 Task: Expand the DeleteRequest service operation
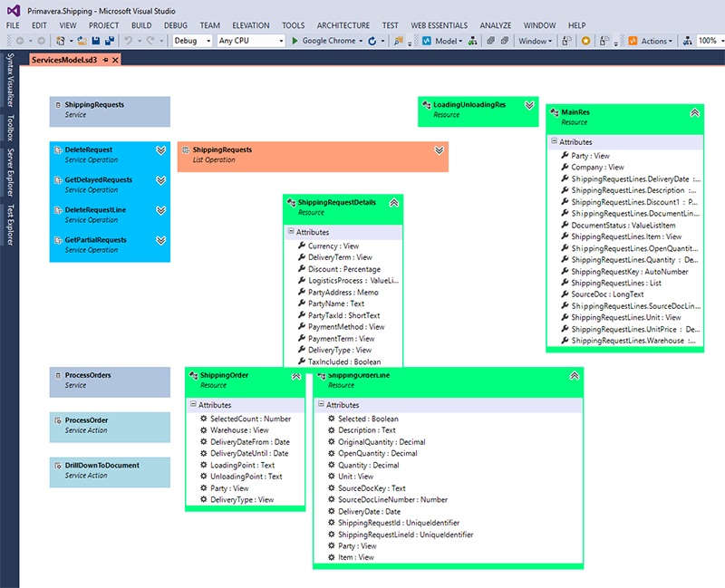pos(161,150)
